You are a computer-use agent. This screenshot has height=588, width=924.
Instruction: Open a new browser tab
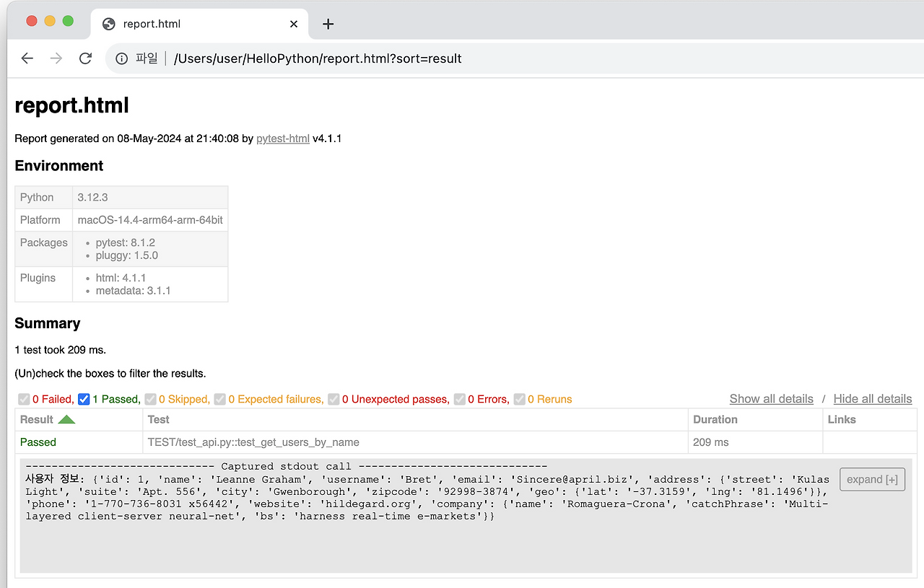(328, 24)
